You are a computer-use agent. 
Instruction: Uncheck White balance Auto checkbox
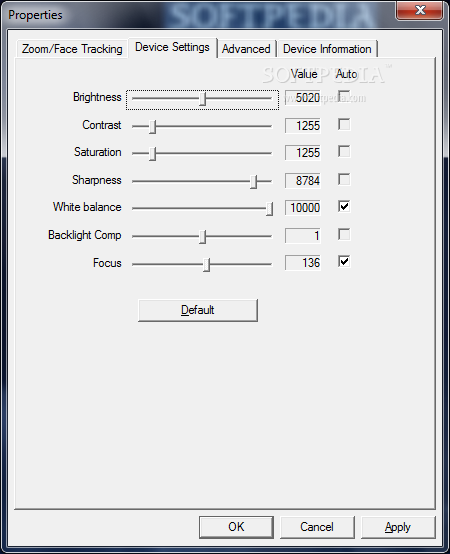344,206
